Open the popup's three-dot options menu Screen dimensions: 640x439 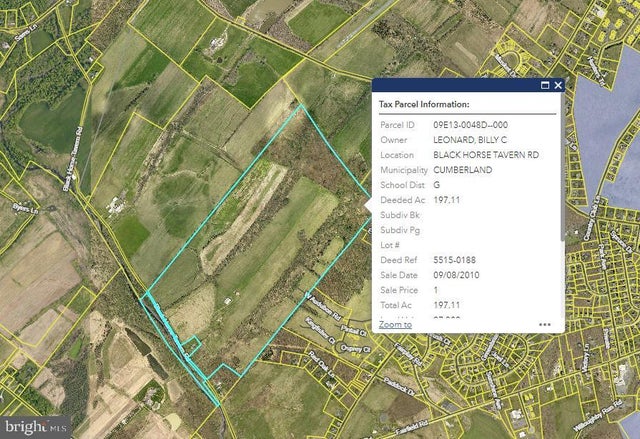click(544, 325)
